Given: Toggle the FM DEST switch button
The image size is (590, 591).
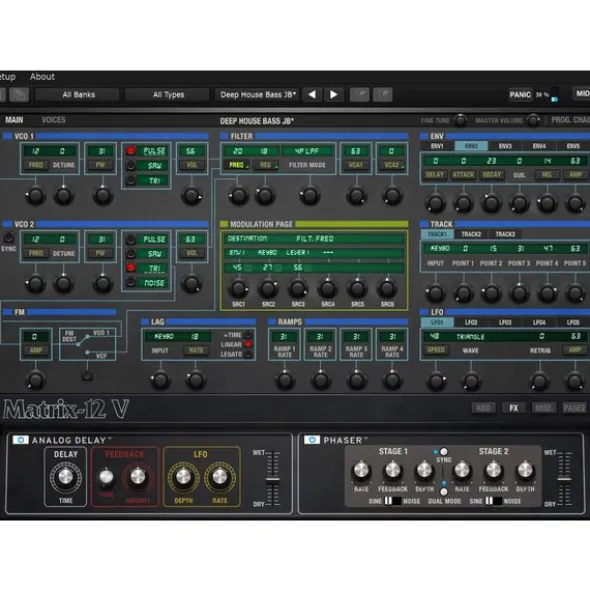Looking at the screenshot, I should pos(87,375).
